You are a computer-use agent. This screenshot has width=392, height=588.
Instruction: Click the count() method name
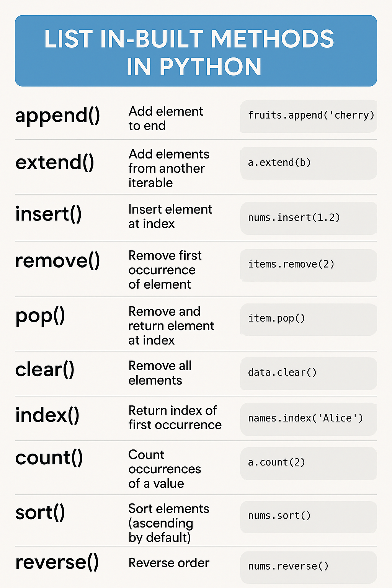point(49,458)
